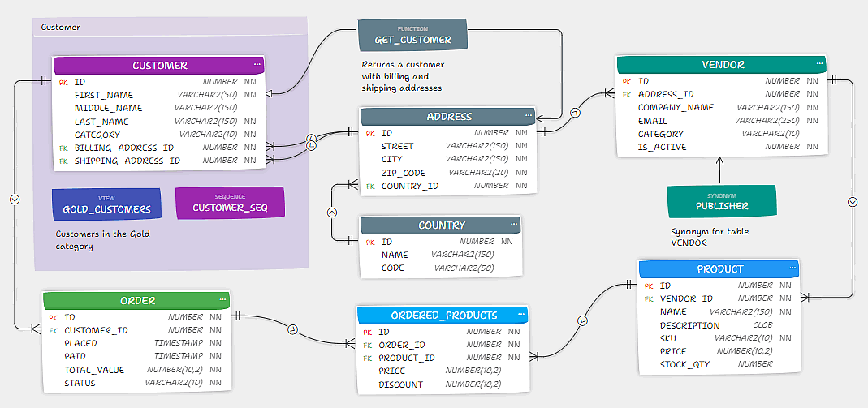This screenshot has height=408, width=868.
Task: Select the PRODUCT table header
Action: (x=719, y=269)
